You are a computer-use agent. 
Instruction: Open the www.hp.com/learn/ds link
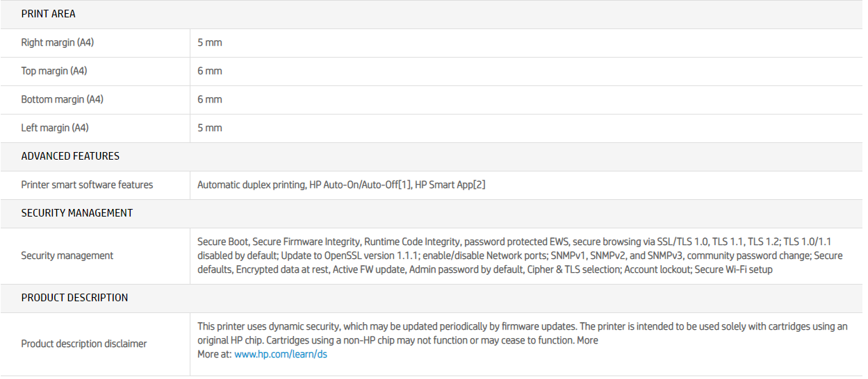click(281, 354)
